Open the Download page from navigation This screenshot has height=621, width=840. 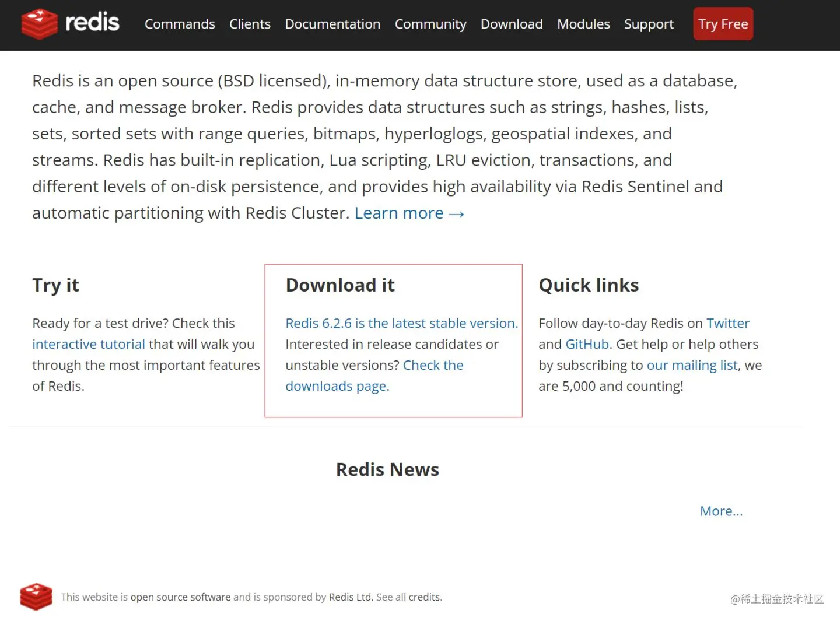point(512,24)
